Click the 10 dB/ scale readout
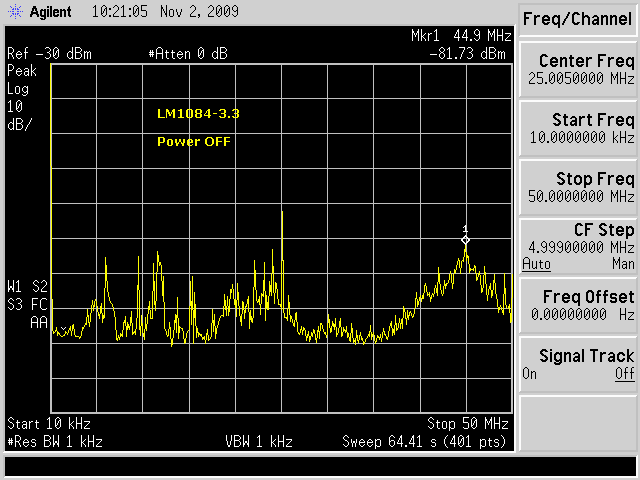Image resolution: width=640 pixels, height=480 pixels. click(x=19, y=116)
